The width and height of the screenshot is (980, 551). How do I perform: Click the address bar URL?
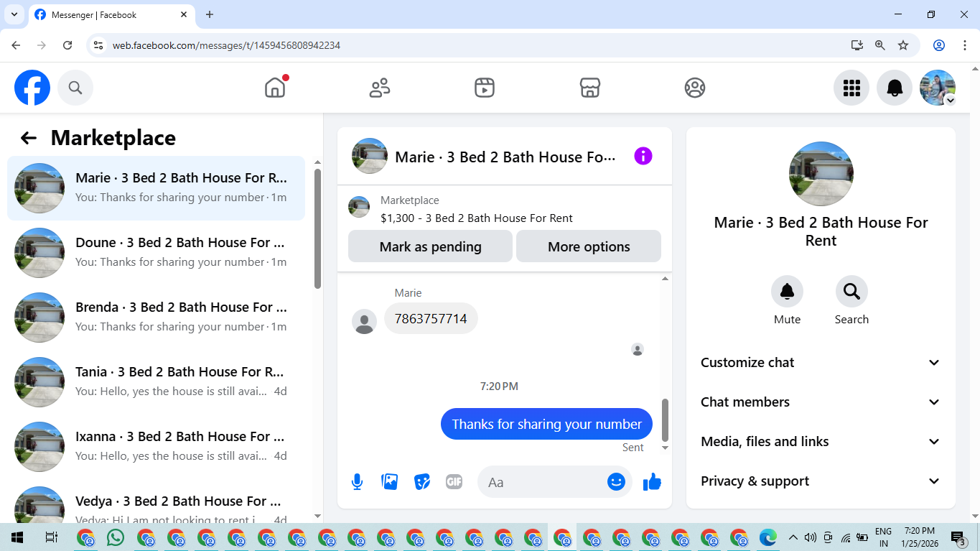[226, 45]
